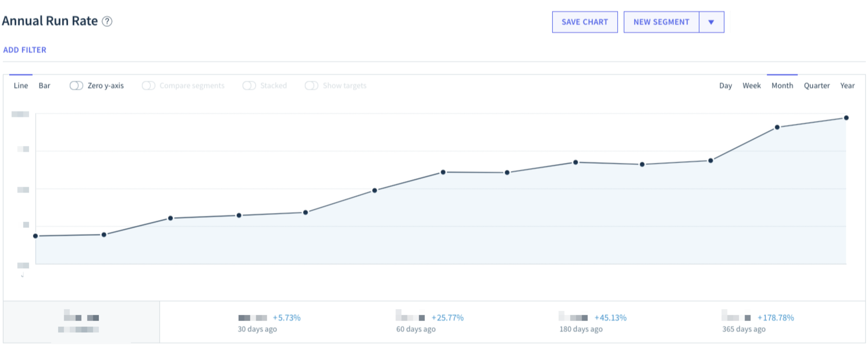Toggle the Zero y-axis switch
The width and height of the screenshot is (868, 345).
click(x=76, y=86)
